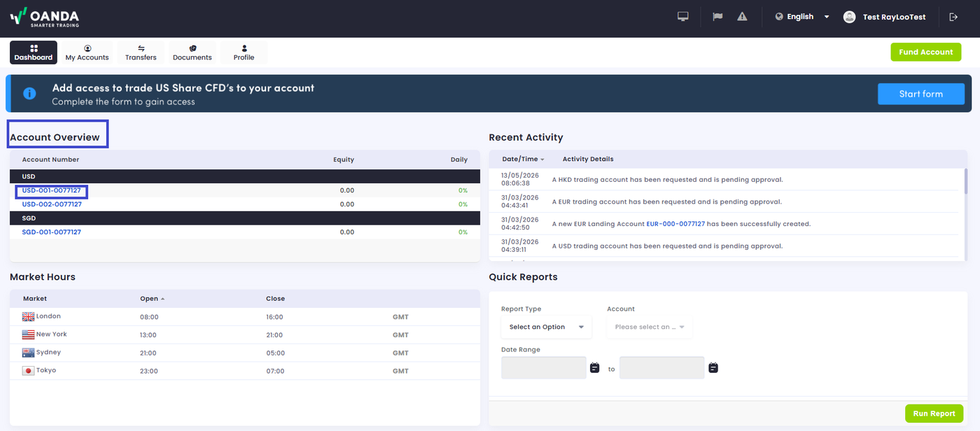Click the flag icon in header

tap(717, 17)
